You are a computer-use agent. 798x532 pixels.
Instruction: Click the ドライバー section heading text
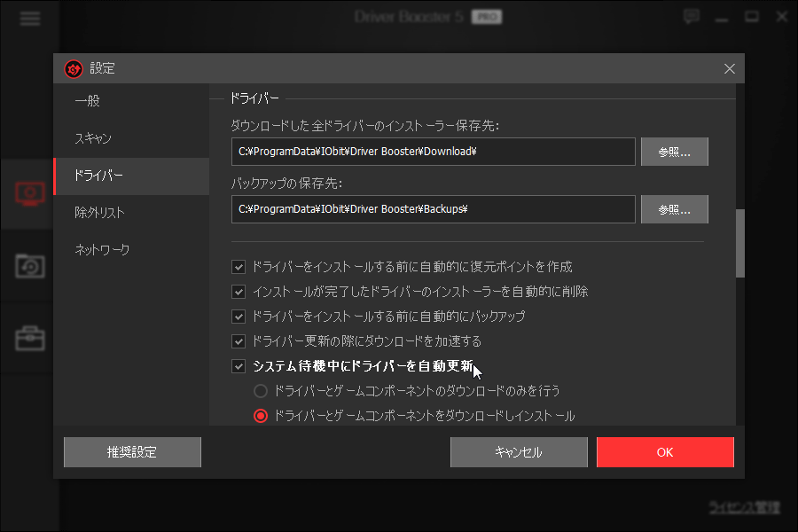(254, 98)
